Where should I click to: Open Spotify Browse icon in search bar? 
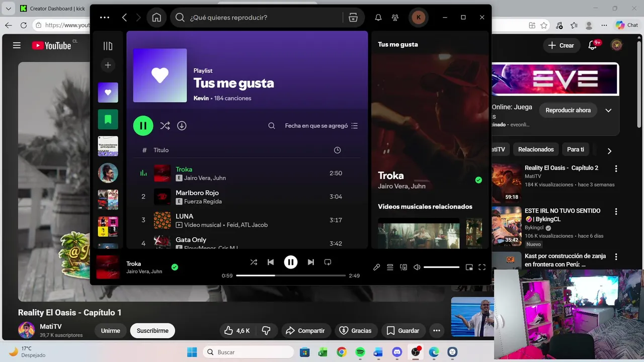(x=353, y=18)
